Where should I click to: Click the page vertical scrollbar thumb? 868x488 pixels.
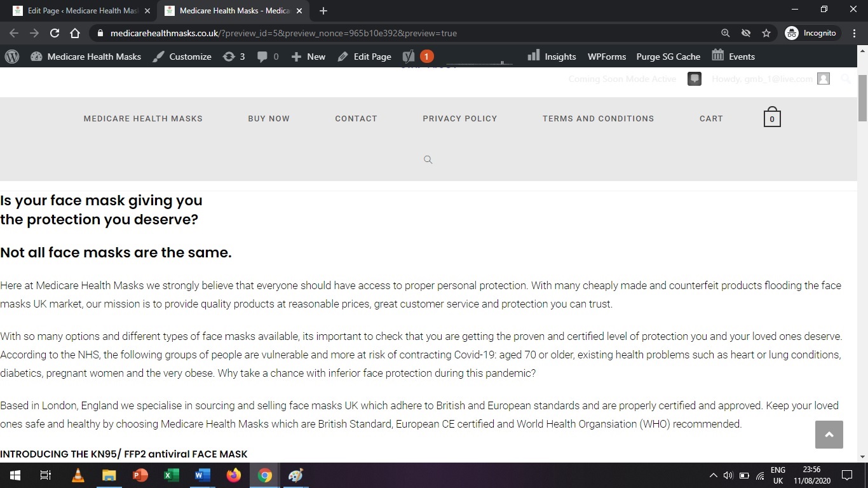point(862,98)
